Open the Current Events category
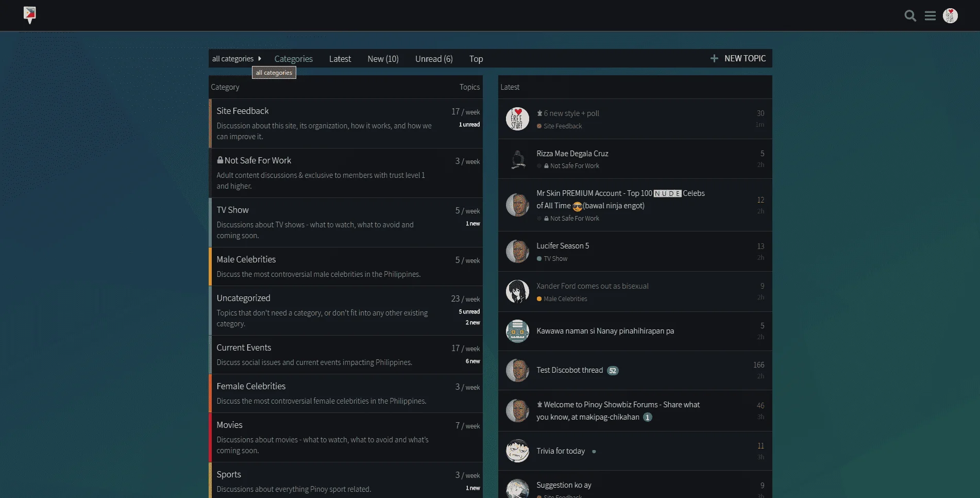Screen dimensions: 980x498 click(x=244, y=347)
